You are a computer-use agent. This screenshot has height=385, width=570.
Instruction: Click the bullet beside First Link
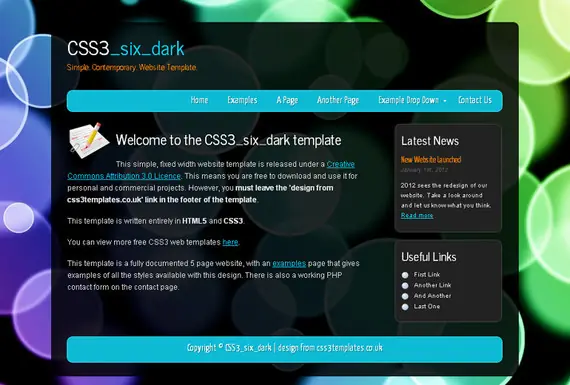click(x=405, y=275)
